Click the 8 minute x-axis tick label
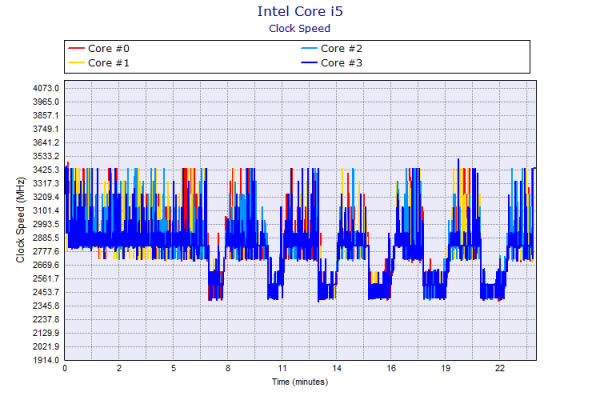The width and height of the screenshot is (600, 400). click(228, 368)
